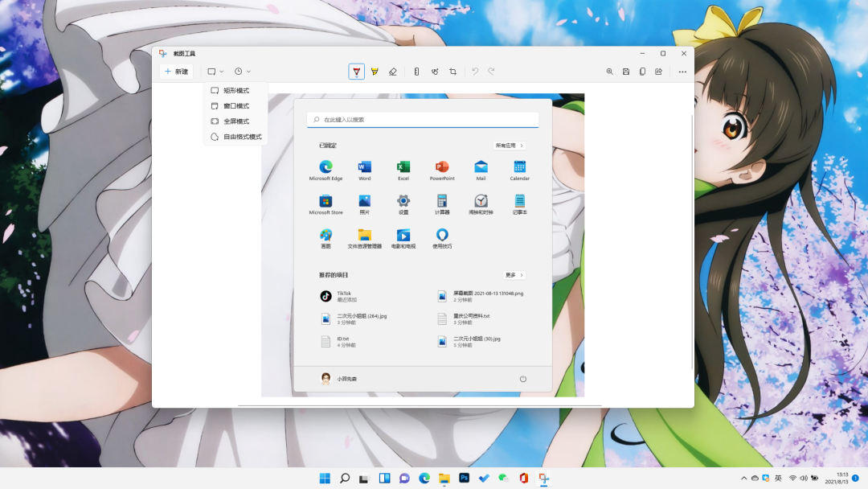Select the yellow highlighter tool
Viewport: 868px width, 489px height.
[x=375, y=72]
